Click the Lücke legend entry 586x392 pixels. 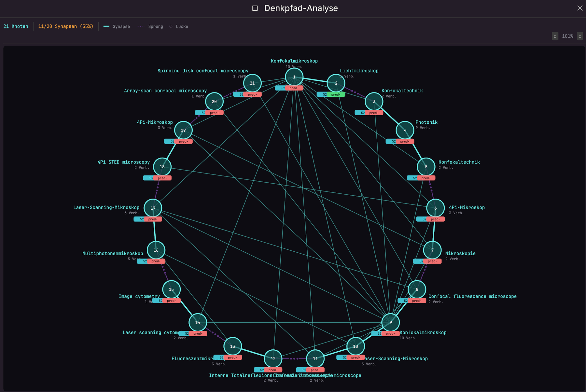179,26
